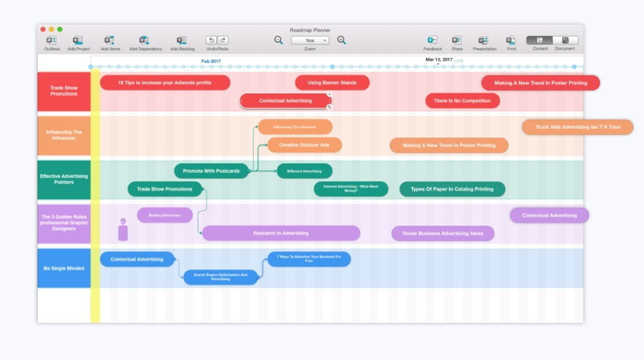This screenshot has height=360, width=644.
Task: Open the Feedback icon
Action: 432,40
